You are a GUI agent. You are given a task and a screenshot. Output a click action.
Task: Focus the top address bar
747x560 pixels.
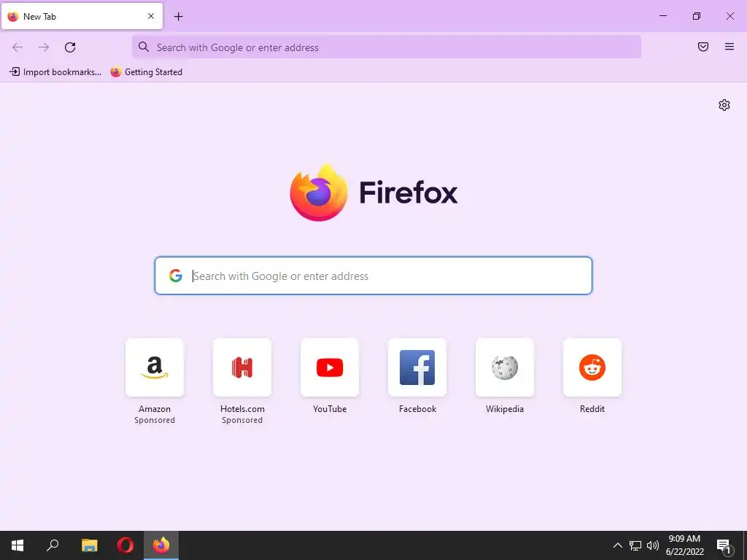pos(387,47)
